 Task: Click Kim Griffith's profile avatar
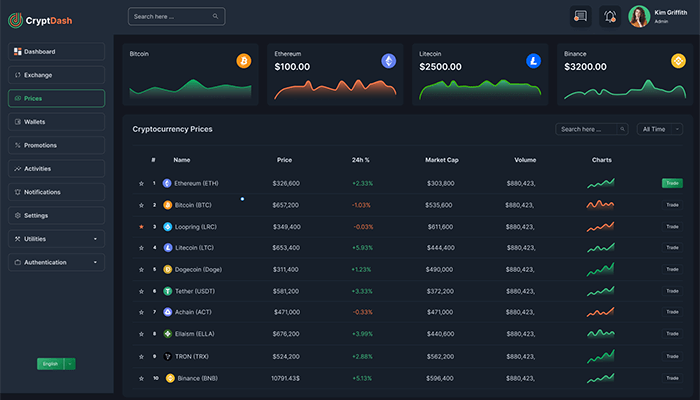pyautogui.click(x=639, y=17)
